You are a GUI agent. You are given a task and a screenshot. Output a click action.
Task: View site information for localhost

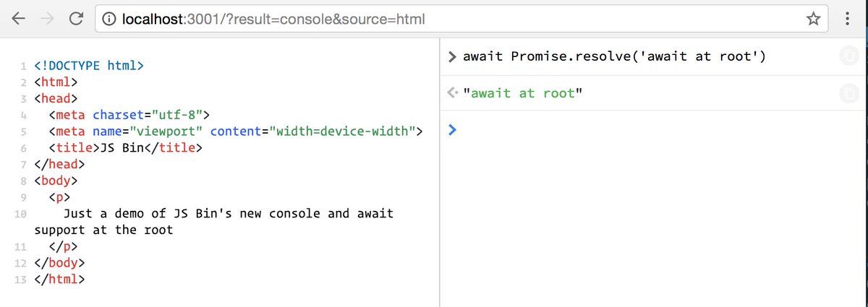pyautogui.click(x=110, y=20)
